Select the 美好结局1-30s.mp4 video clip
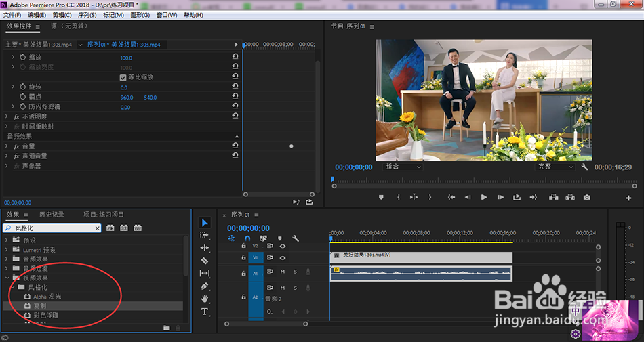The image size is (644, 342). pyautogui.click(x=421, y=257)
